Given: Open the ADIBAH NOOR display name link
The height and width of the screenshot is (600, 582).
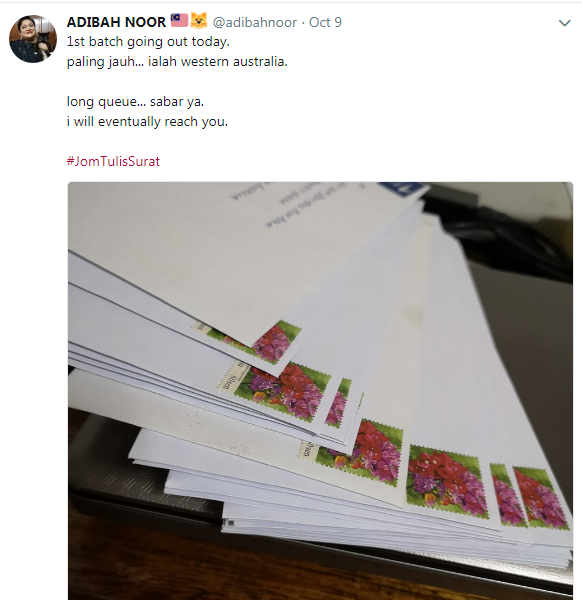Looking at the screenshot, I should 116,22.
